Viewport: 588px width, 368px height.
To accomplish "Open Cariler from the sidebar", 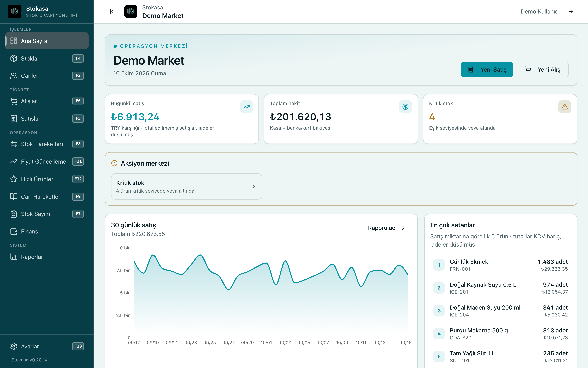I will coord(47,76).
